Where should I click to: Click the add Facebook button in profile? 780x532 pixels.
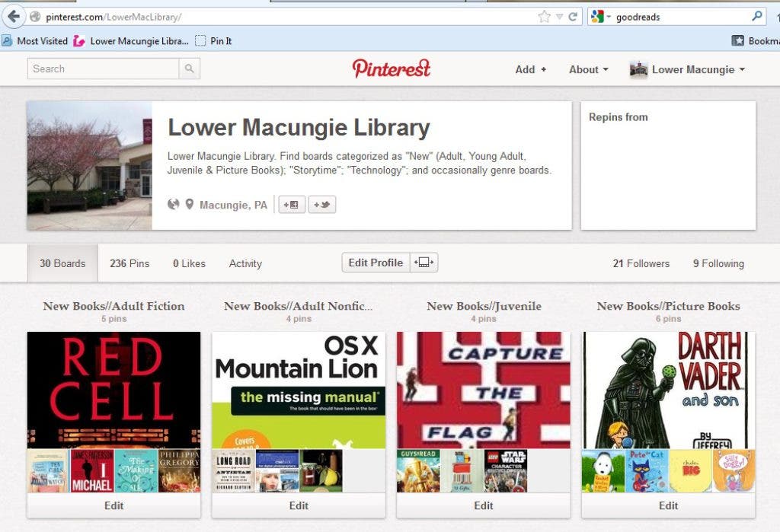(x=292, y=204)
